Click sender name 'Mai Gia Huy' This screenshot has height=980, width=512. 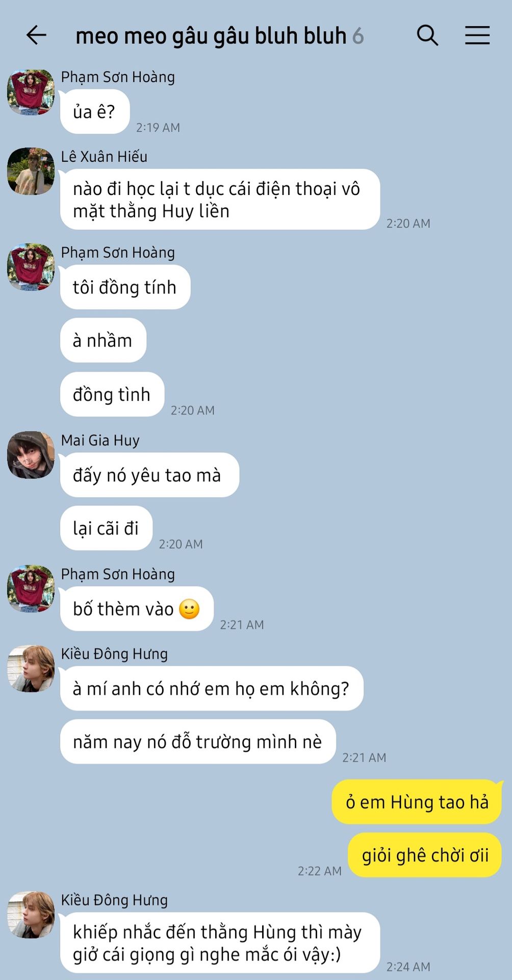point(100,440)
